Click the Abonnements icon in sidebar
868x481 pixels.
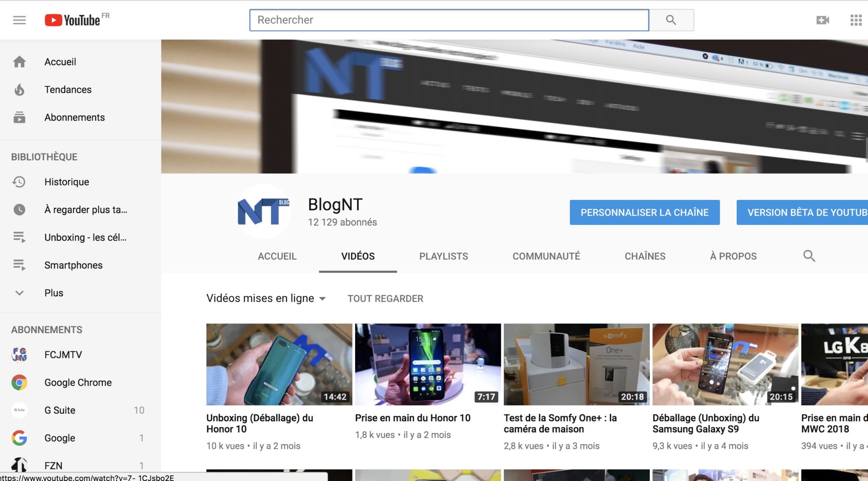19,117
